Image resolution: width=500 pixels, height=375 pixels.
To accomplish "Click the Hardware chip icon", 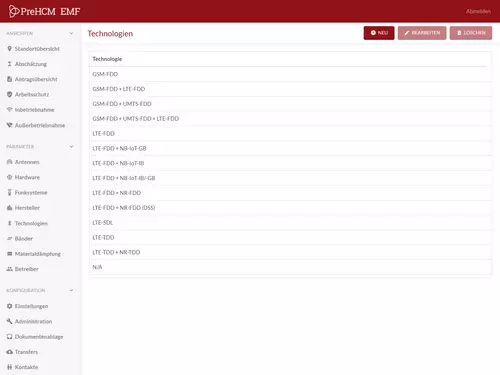I will [9, 177].
